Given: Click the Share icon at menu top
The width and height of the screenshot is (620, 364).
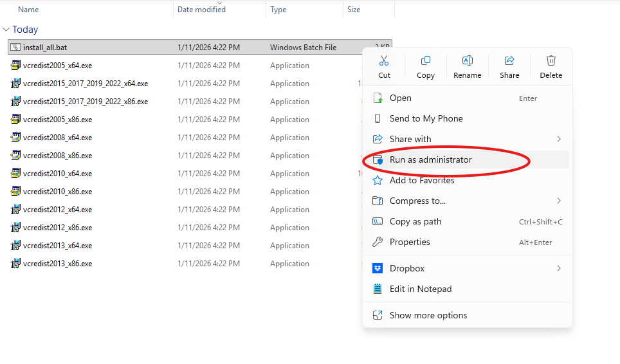Looking at the screenshot, I should click(509, 61).
